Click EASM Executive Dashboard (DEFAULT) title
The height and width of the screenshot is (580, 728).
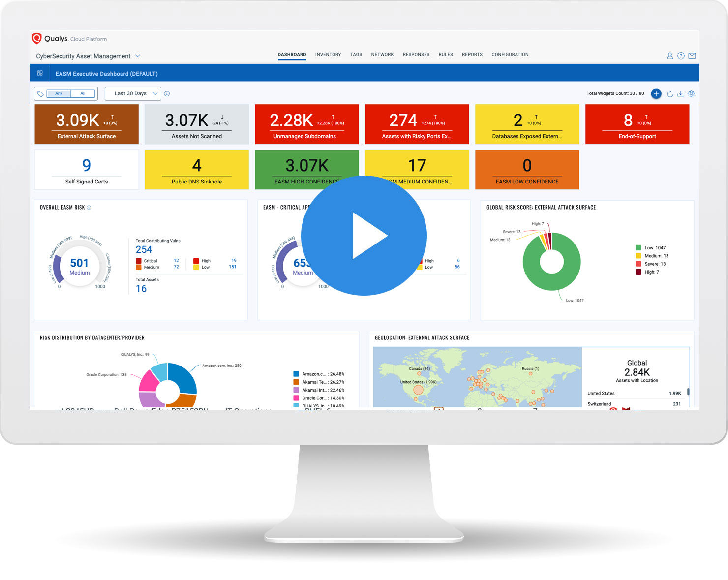pos(107,74)
